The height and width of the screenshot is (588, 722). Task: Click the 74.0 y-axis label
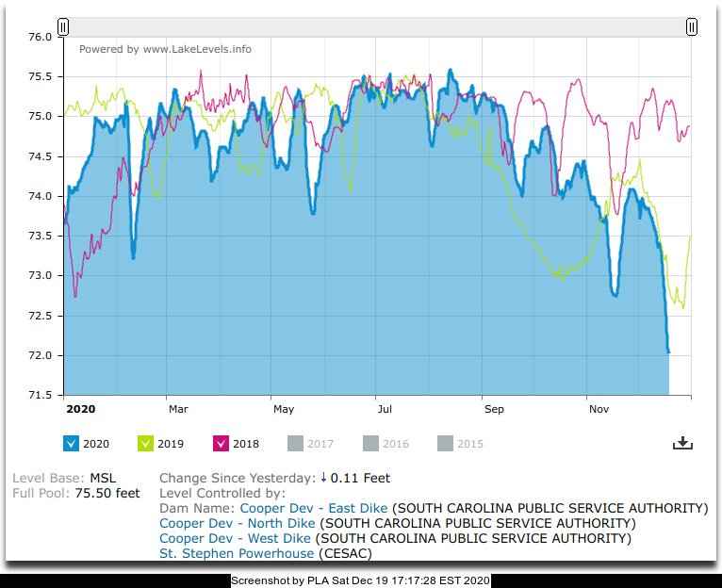(41, 196)
